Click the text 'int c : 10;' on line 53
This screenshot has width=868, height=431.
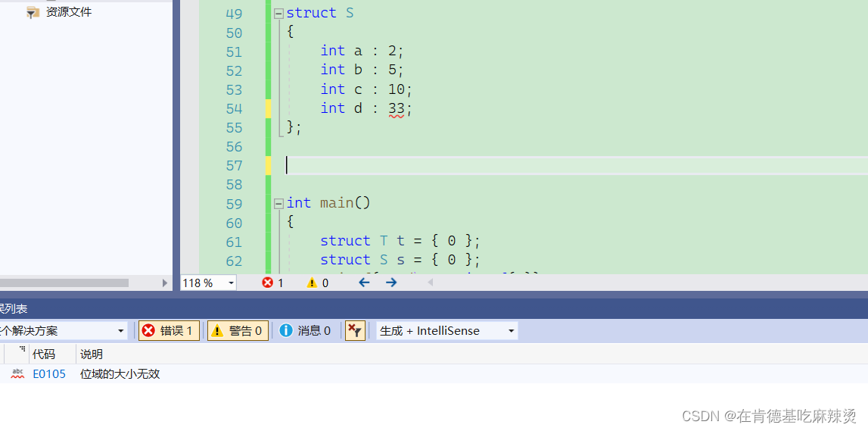(x=367, y=89)
